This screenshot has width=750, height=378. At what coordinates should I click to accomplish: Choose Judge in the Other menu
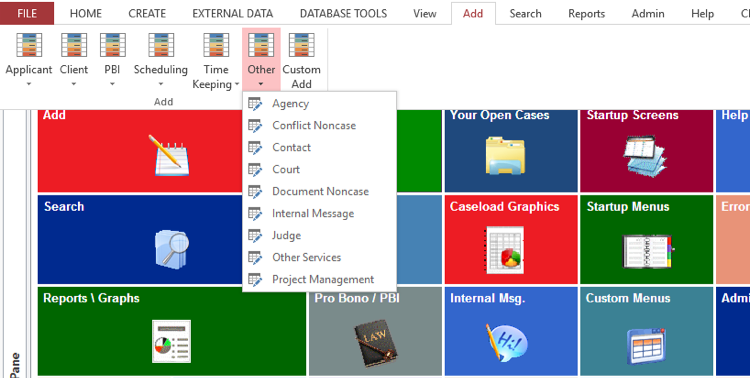[320, 235]
